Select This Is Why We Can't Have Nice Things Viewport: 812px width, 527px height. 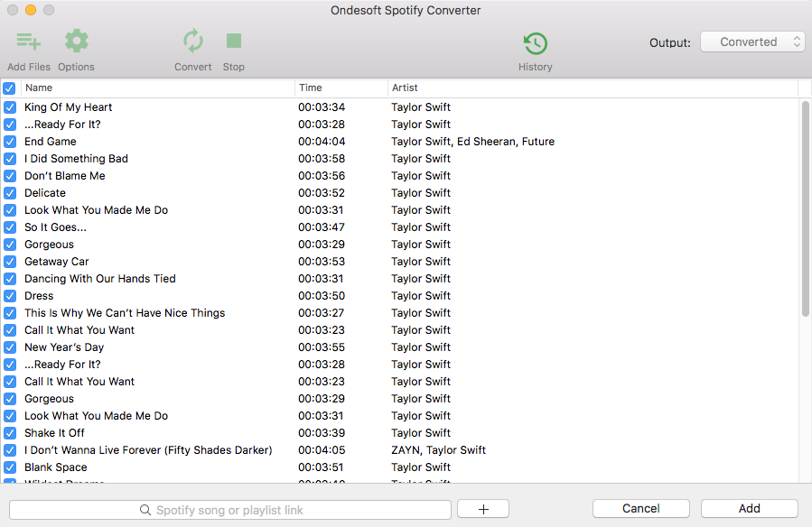(x=125, y=313)
